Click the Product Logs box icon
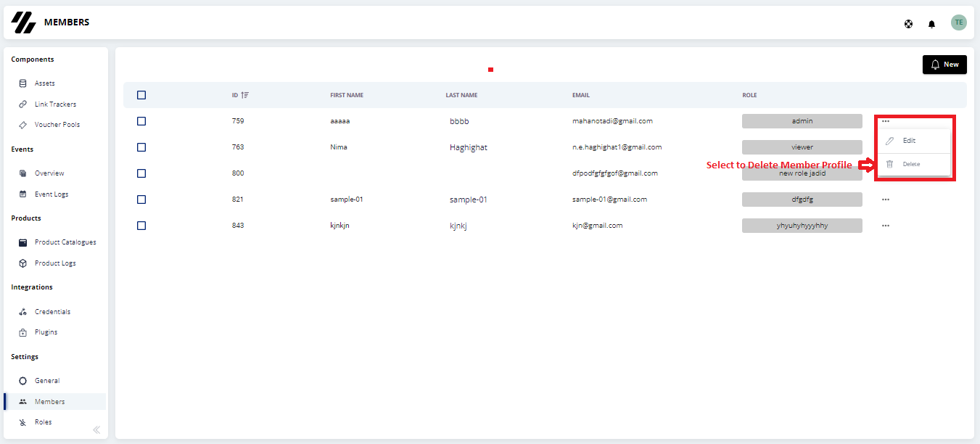The width and height of the screenshot is (980, 444). click(22, 263)
